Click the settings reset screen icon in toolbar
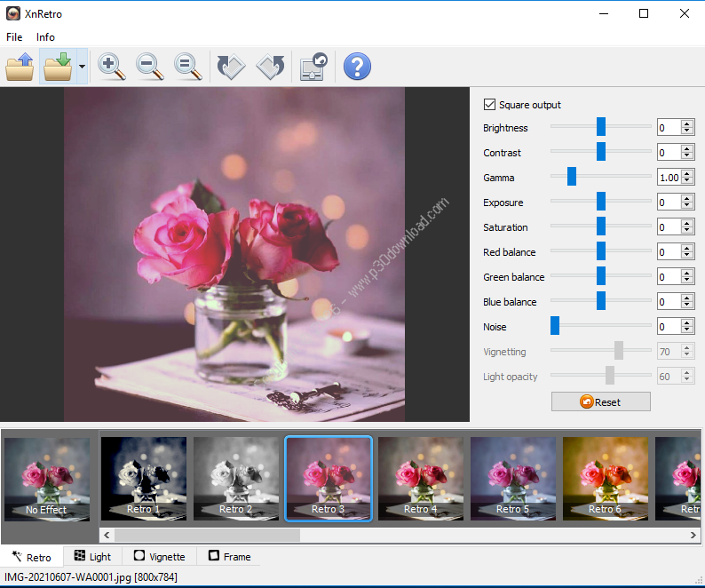Image resolution: width=705 pixels, height=588 pixels. 313,67
